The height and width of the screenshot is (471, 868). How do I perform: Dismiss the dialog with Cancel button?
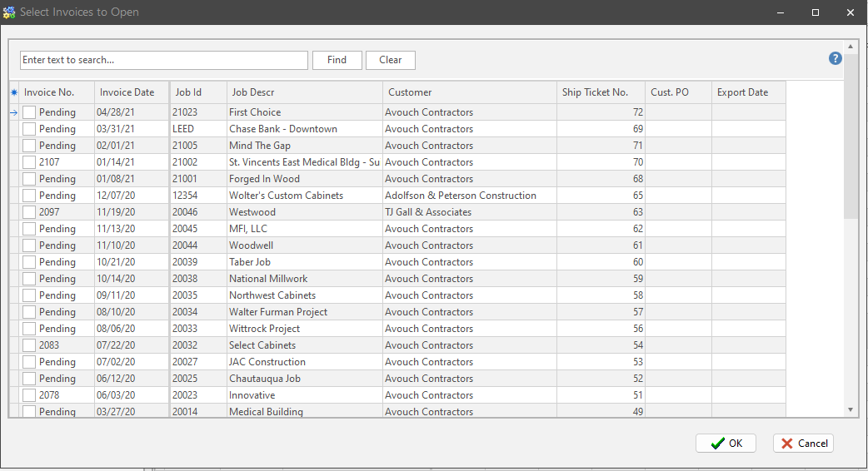[x=803, y=444]
